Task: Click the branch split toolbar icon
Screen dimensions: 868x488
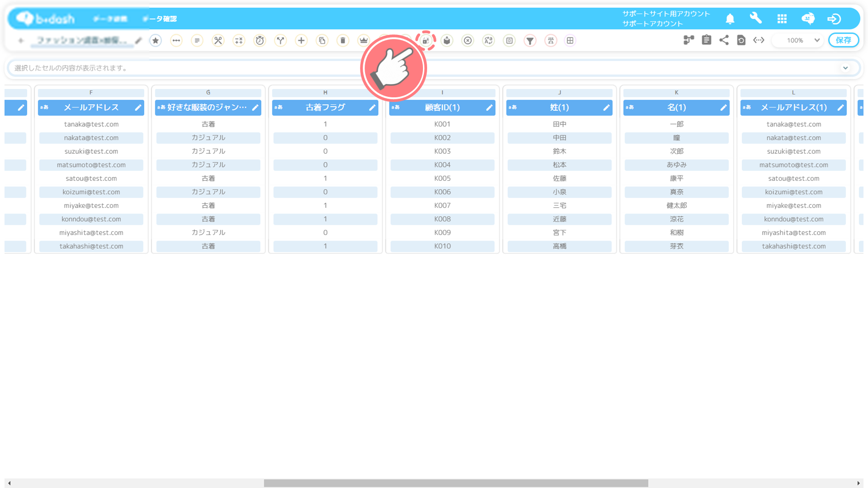Action: [281, 40]
